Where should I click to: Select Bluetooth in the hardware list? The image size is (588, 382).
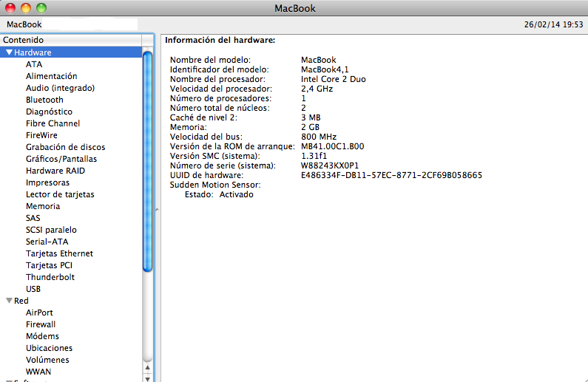click(x=44, y=100)
